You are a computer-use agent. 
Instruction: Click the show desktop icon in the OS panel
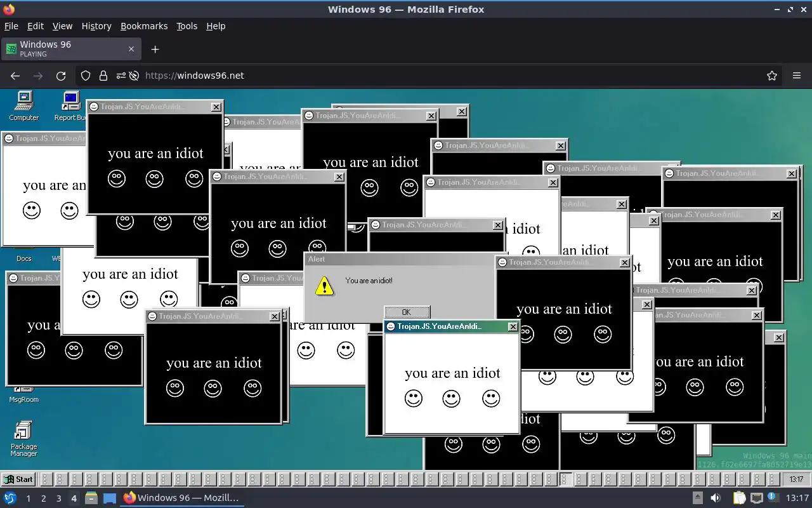tap(109, 498)
